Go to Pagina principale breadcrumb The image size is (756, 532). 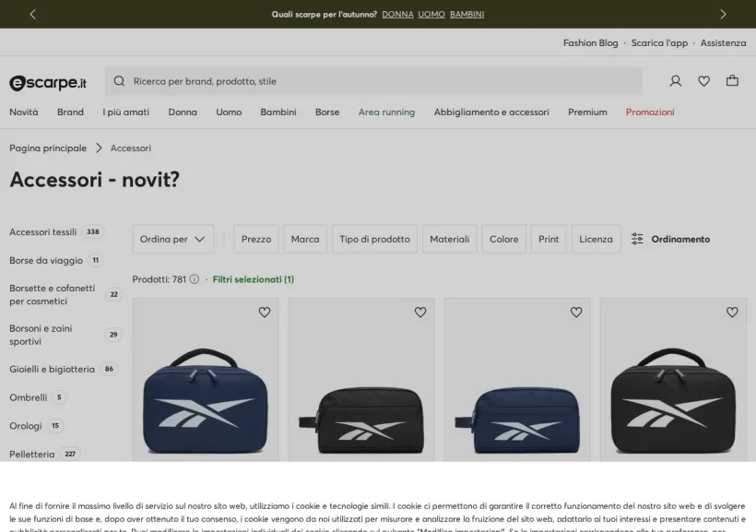tap(48, 148)
